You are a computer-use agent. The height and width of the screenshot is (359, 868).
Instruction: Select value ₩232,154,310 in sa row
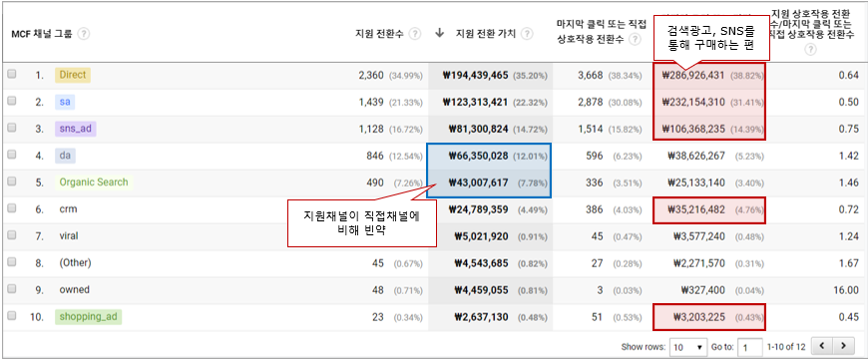coord(693,102)
